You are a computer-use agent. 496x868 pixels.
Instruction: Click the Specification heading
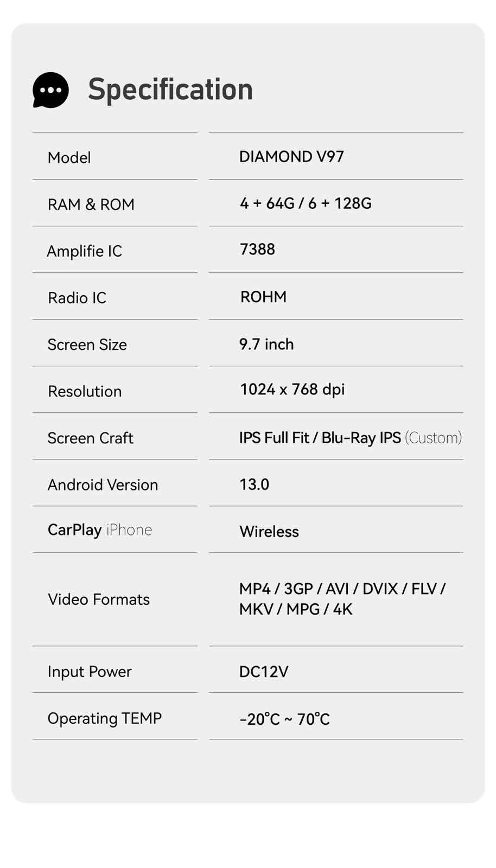click(x=170, y=90)
